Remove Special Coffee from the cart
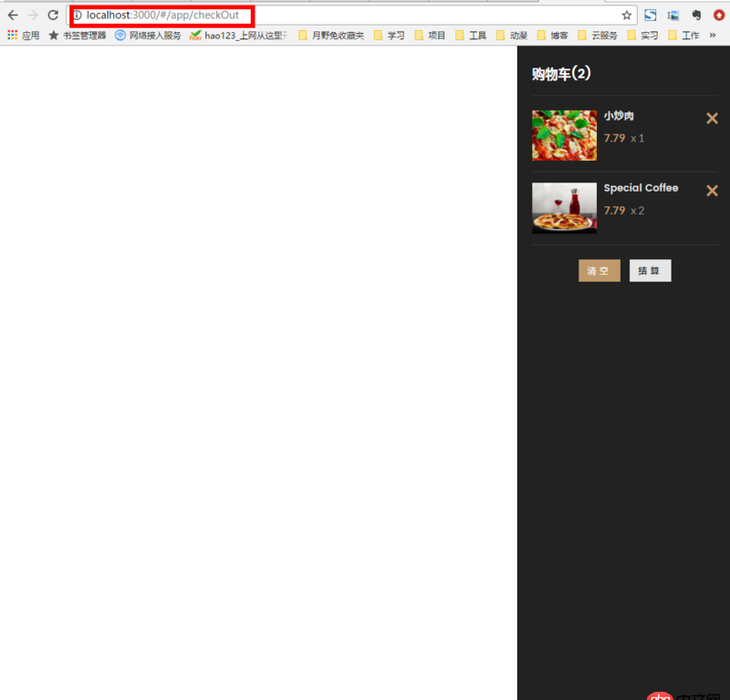Screen dimensions: 730x700 pyautogui.click(x=712, y=191)
